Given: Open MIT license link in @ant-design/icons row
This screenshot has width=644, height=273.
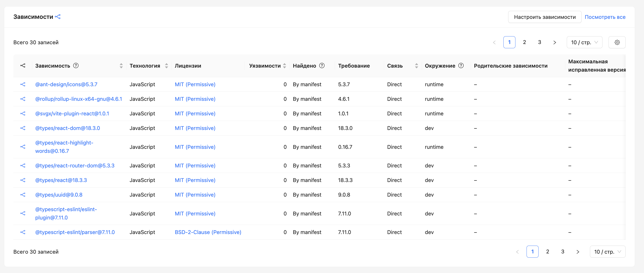Looking at the screenshot, I should [195, 84].
